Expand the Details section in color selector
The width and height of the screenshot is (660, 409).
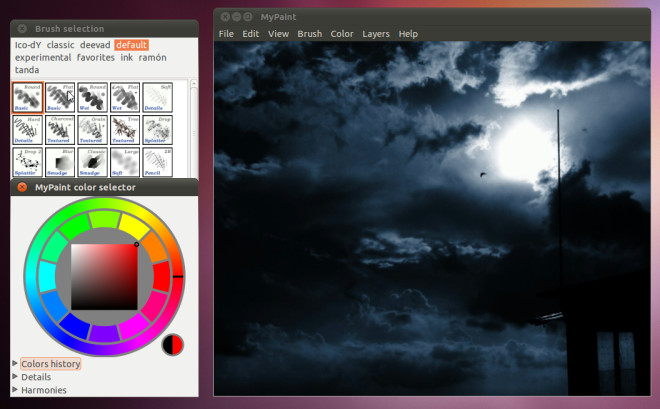[35, 377]
